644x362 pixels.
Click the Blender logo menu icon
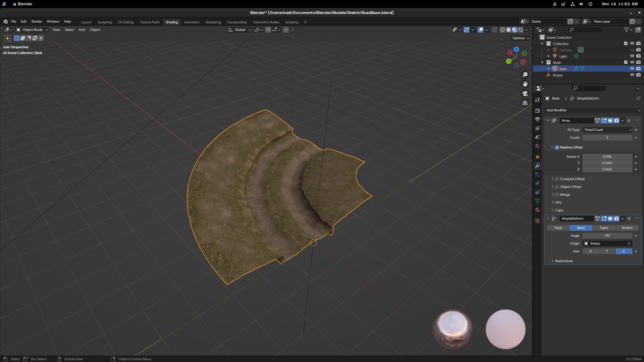click(x=6, y=21)
